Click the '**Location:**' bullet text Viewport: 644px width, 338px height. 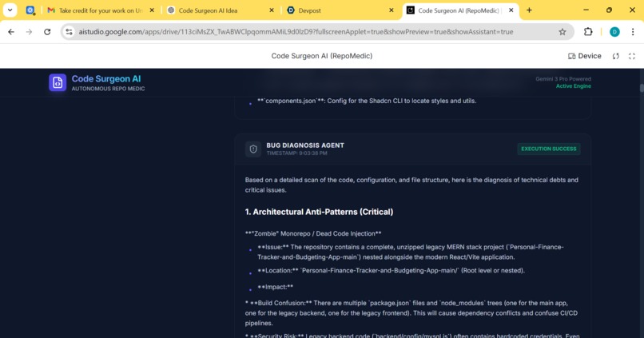(391, 270)
